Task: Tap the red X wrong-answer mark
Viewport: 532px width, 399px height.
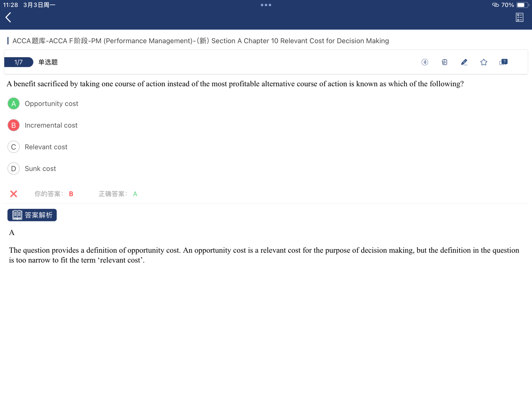Action: (x=14, y=194)
